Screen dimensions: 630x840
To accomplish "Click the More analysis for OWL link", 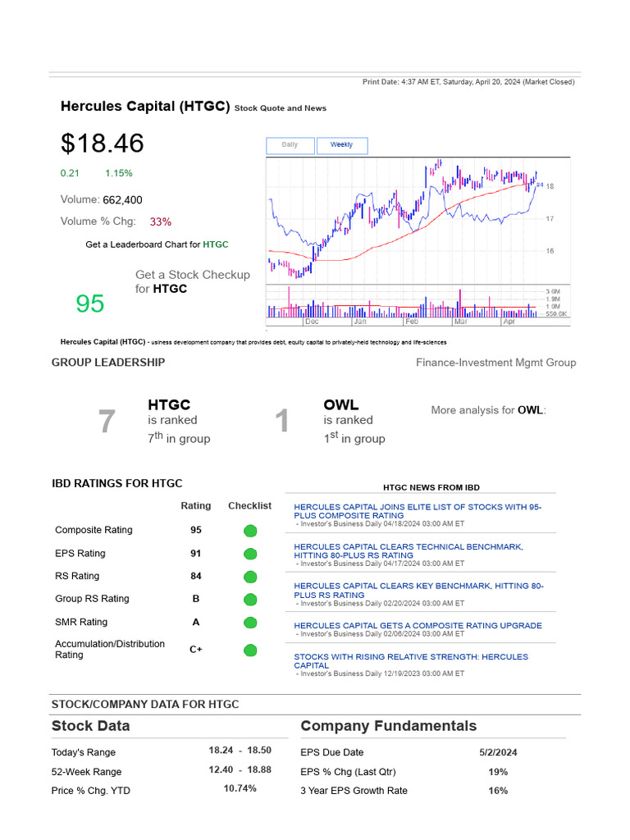I will coord(532,410).
